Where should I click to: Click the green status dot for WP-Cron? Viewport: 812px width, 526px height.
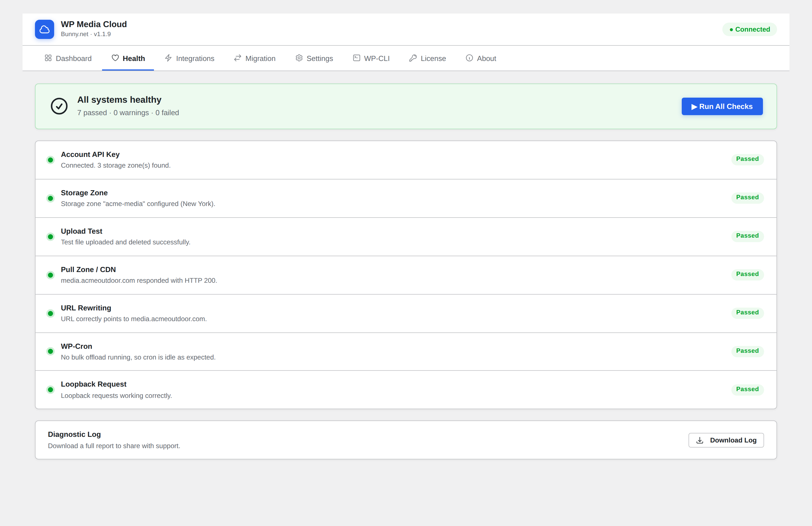pos(50,351)
